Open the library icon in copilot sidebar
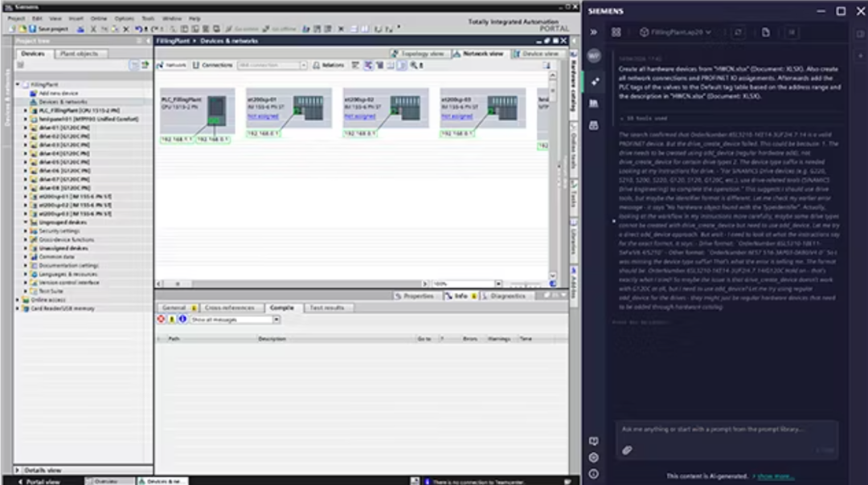868x485 pixels. point(594,104)
